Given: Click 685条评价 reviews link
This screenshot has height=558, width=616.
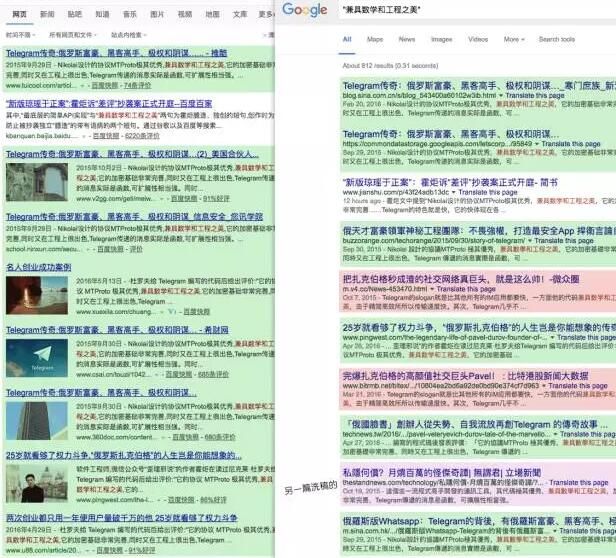Looking at the screenshot, I should [x=213, y=374].
